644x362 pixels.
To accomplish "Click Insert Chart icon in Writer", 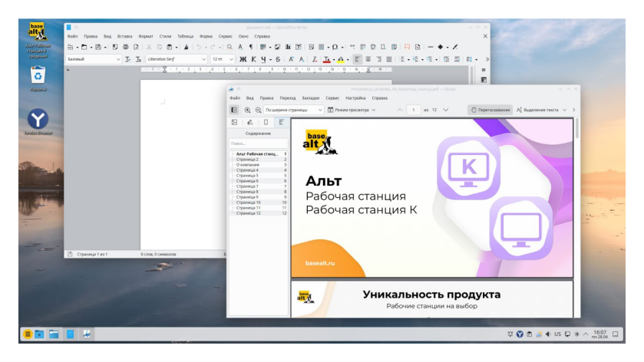I will [288, 47].
